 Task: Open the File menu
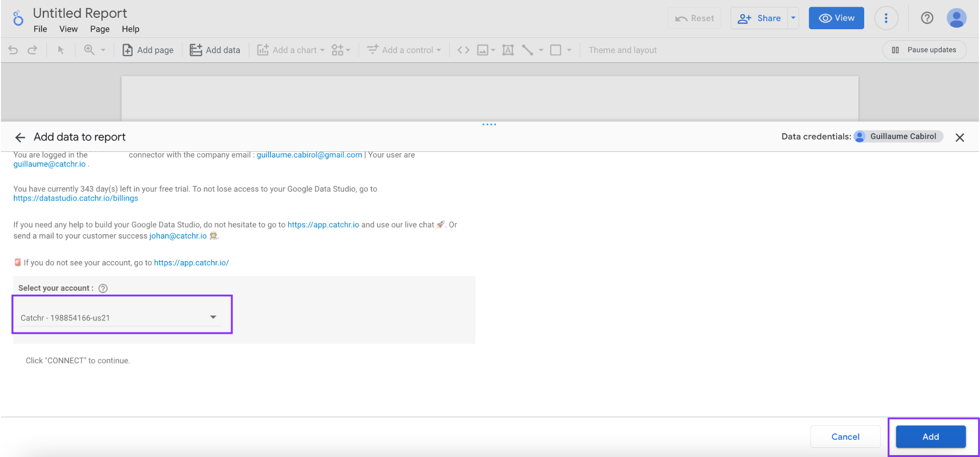(40, 29)
